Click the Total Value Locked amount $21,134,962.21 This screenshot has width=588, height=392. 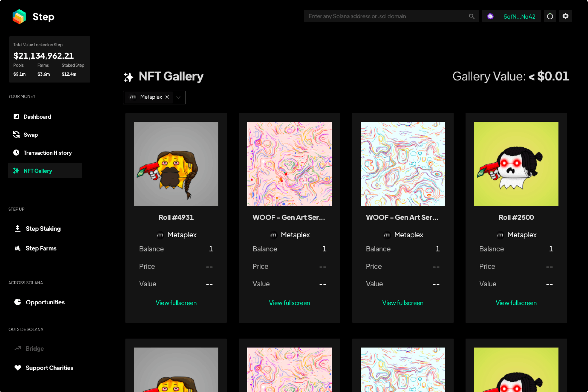pyautogui.click(x=44, y=55)
